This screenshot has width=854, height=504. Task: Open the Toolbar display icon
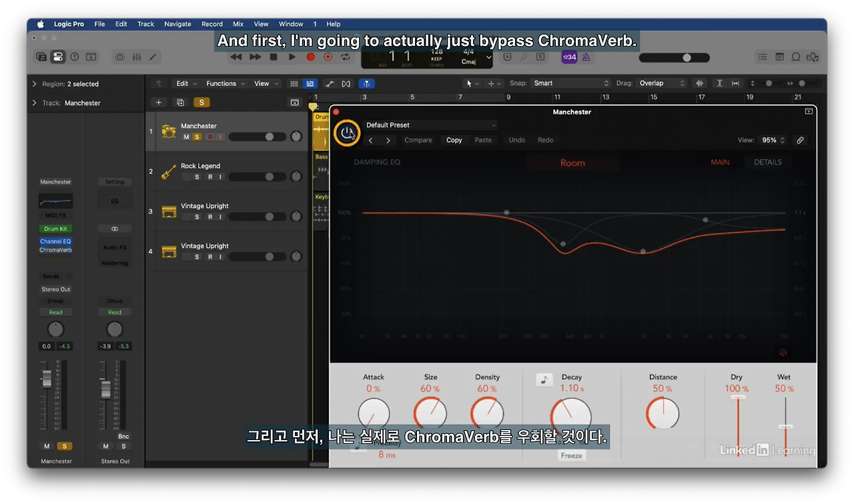coord(91,57)
